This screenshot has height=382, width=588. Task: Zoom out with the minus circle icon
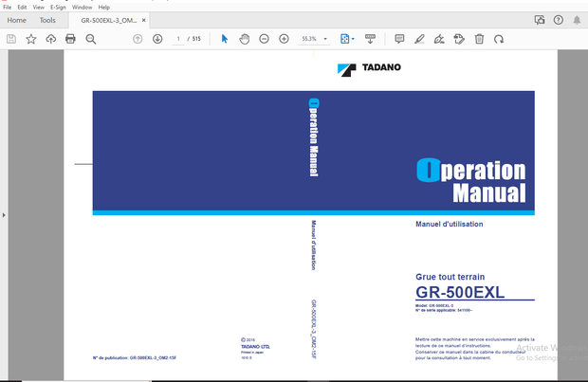264,39
